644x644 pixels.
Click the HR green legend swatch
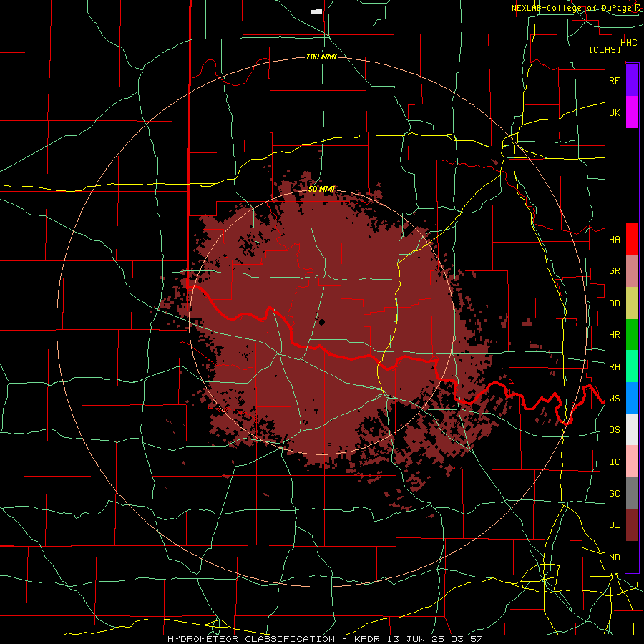(632, 335)
